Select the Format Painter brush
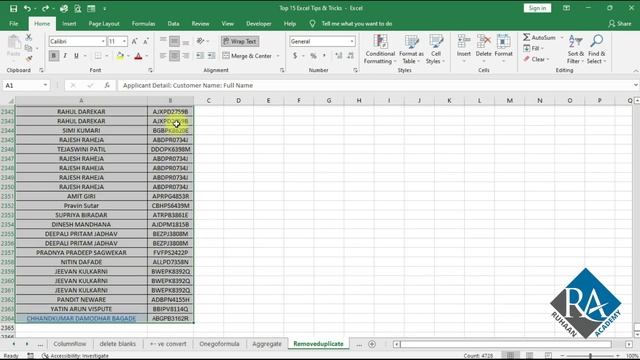The image size is (640, 360). click(29, 58)
